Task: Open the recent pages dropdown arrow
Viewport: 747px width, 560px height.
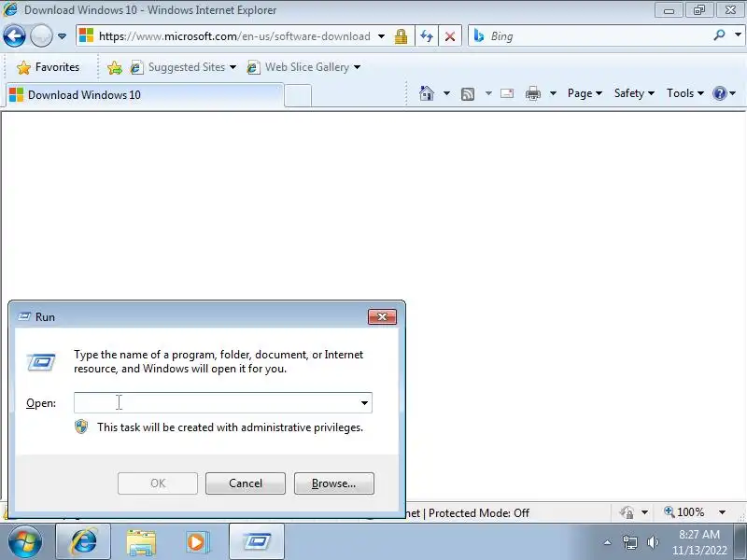Action: point(62,36)
